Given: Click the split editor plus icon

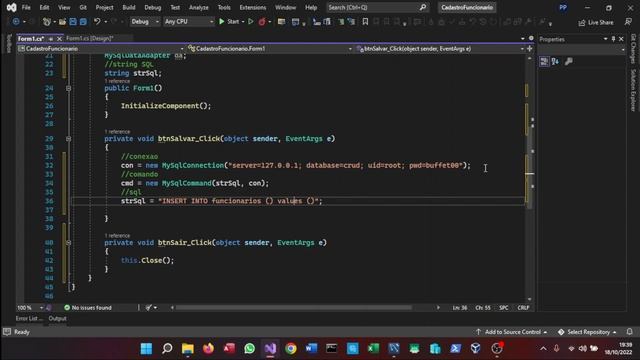Looking at the screenshot, I should pos(530,49).
